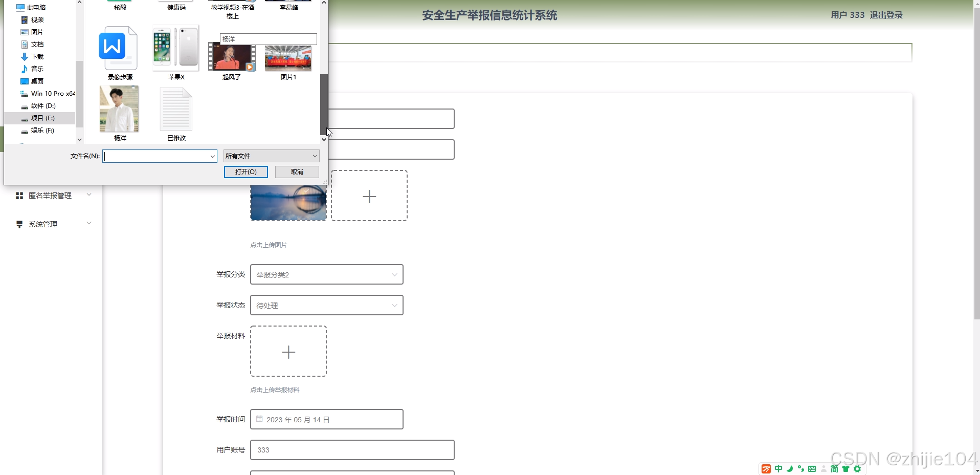Select the 录像步骤 WPS document file
Viewport: 980px width, 475px height.
point(120,53)
